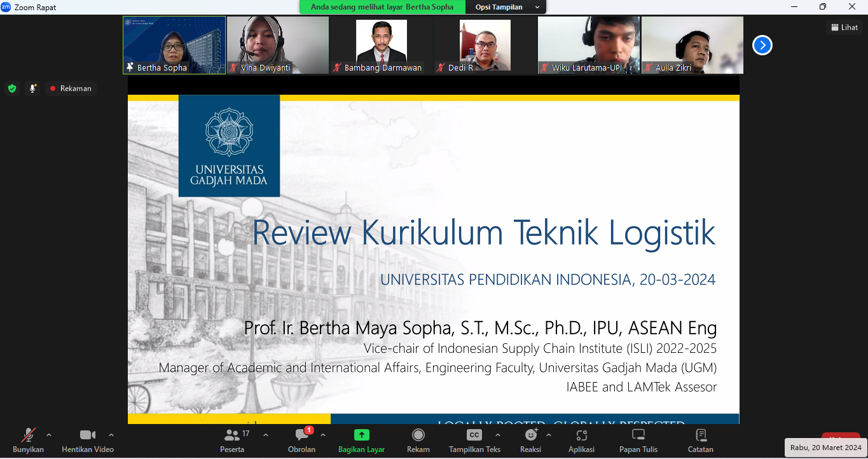Expand arrow next to Reaksi
Viewport: 868px width, 459px height.
pyautogui.click(x=549, y=435)
